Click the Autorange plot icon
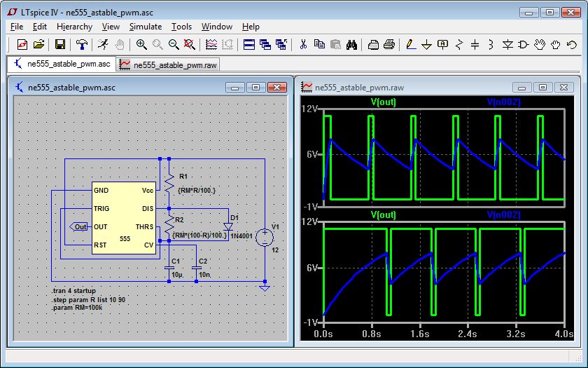 click(227, 45)
